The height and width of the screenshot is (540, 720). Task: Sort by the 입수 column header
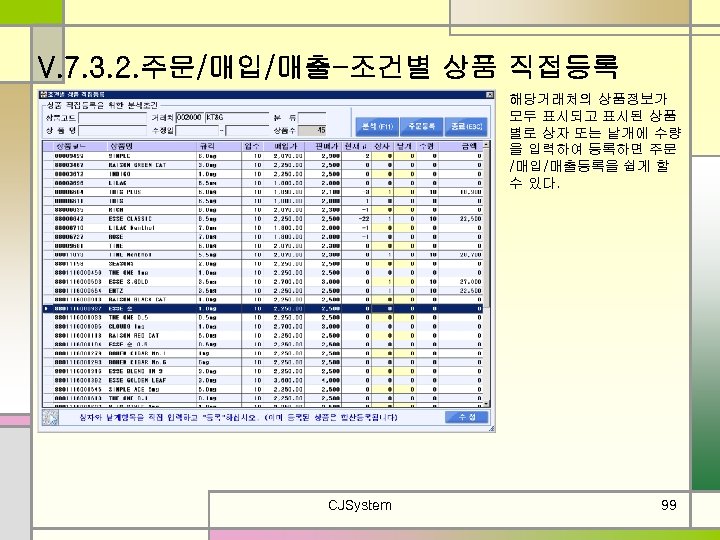click(252, 146)
